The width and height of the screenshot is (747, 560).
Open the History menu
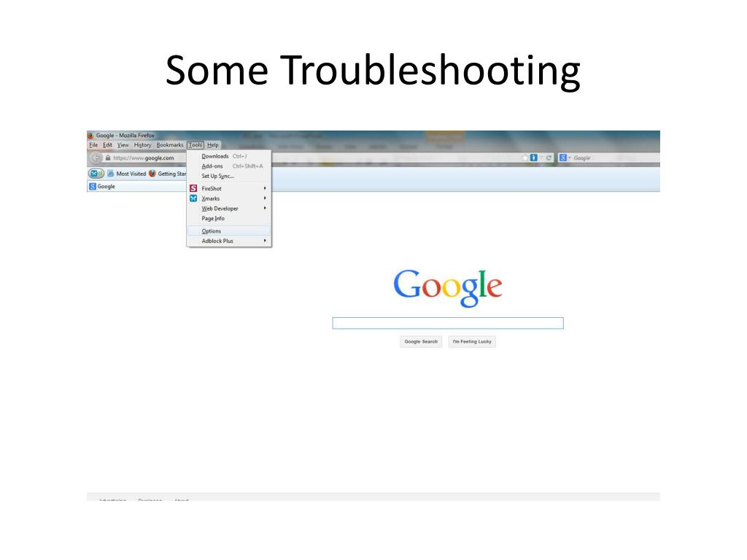click(x=142, y=145)
